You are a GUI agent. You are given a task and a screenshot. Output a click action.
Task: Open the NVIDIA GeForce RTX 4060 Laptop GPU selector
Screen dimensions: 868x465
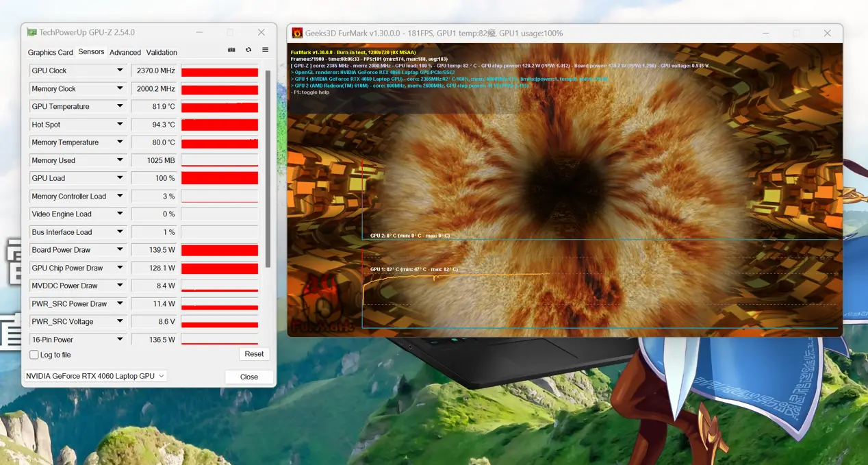tap(96, 376)
